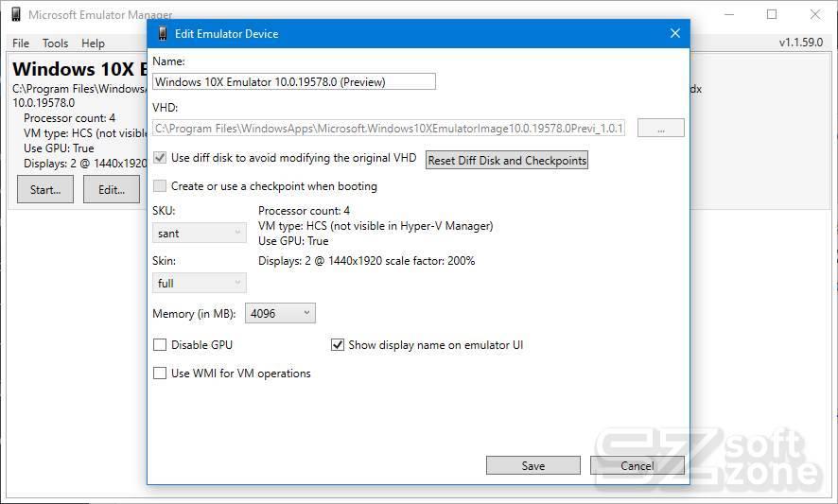Image resolution: width=838 pixels, height=504 pixels.
Task: Click the Displays: 2 @ 1440x1920 scale factor text
Action: pyautogui.click(x=367, y=261)
